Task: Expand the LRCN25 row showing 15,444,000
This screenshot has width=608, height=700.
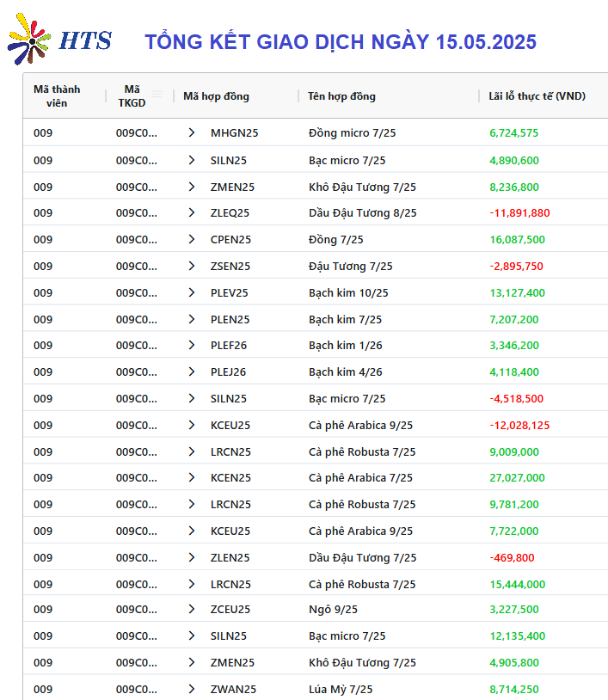Action: coord(192,585)
